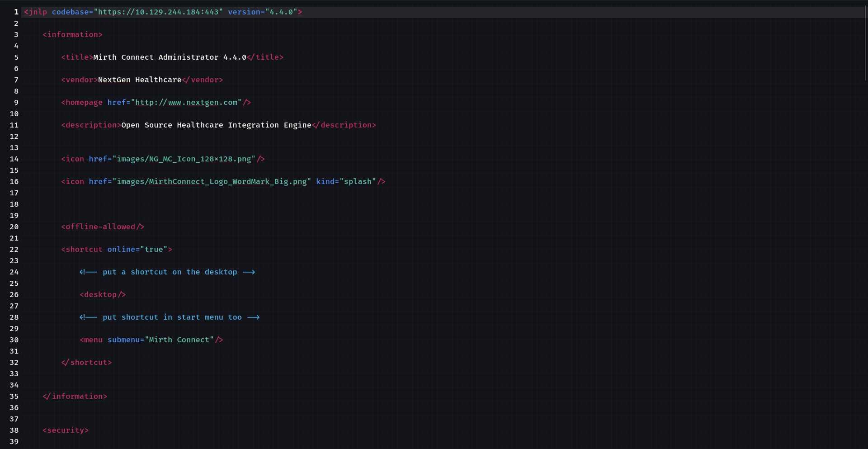Click the homepage URL http://www.nextgen.com
This screenshot has width=868, height=449.
tap(186, 103)
